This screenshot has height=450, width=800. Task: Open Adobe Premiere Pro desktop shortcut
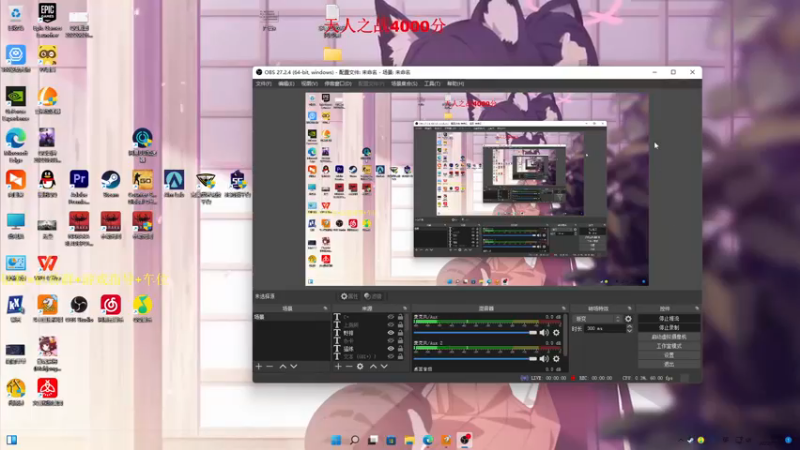pyautogui.click(x=79, y=187)
